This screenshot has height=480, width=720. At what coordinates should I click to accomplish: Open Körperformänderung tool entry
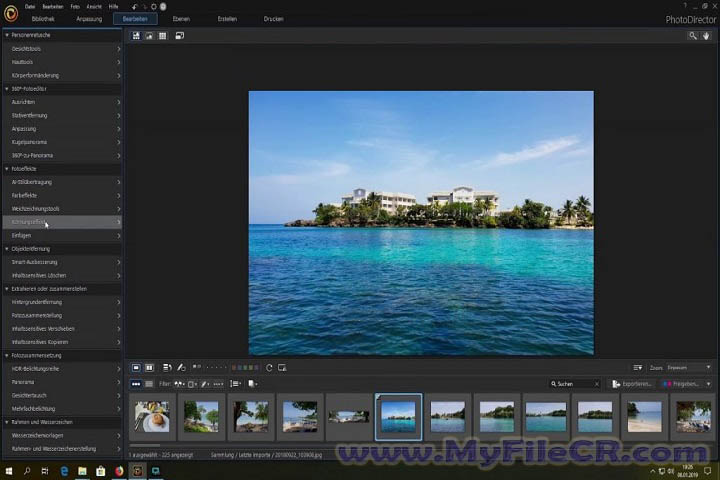[x=62, y=75]
